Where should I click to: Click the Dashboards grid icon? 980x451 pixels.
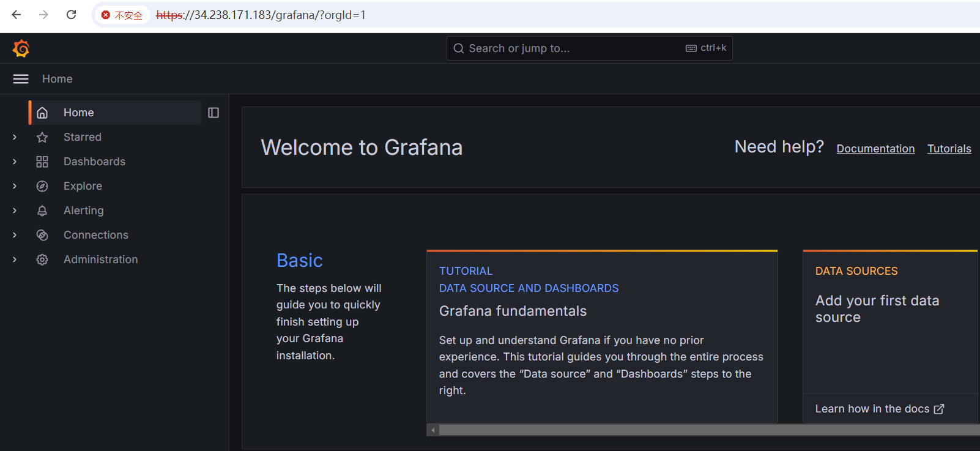[42, 162]
